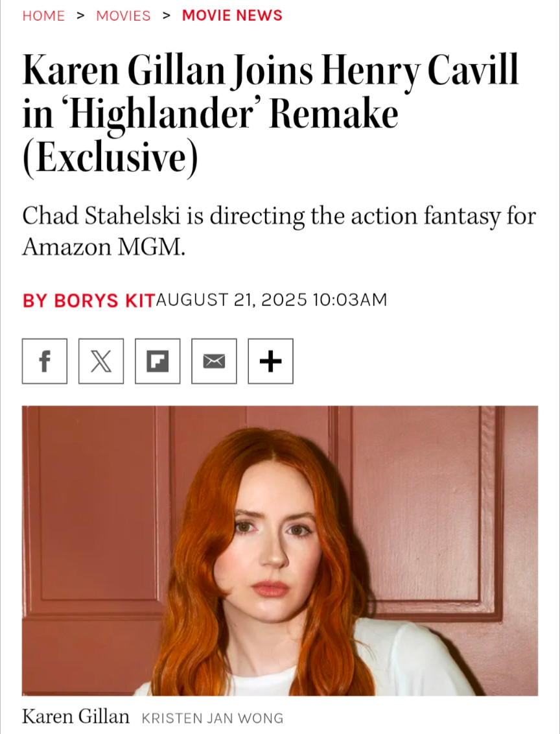Share article by email envelope icon

pyautogui.click(x=215, y=361)
